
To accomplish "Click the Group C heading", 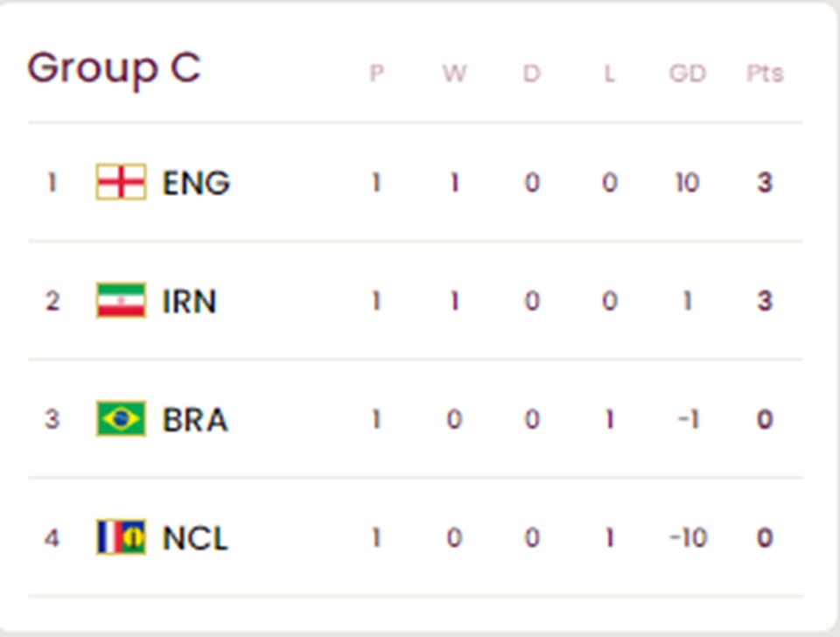I will click(114, 68).
